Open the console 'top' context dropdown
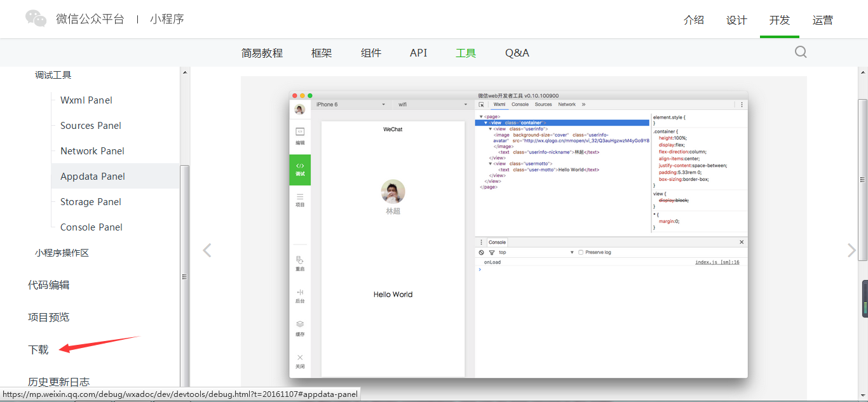 (x=536, y=252)
